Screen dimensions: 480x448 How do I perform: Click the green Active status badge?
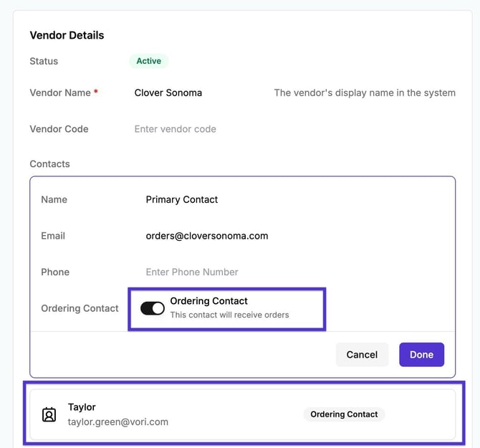tap(149, 61)
